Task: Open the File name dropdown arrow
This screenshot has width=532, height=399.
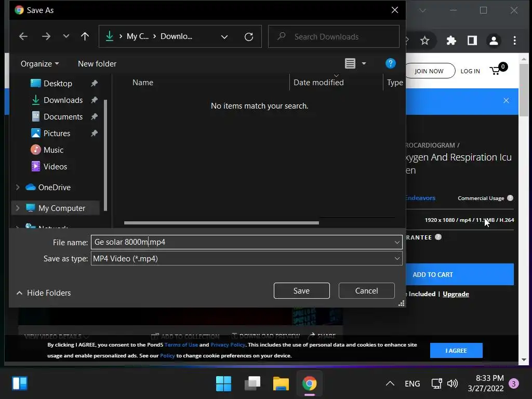Action: (x=397, y=242)
